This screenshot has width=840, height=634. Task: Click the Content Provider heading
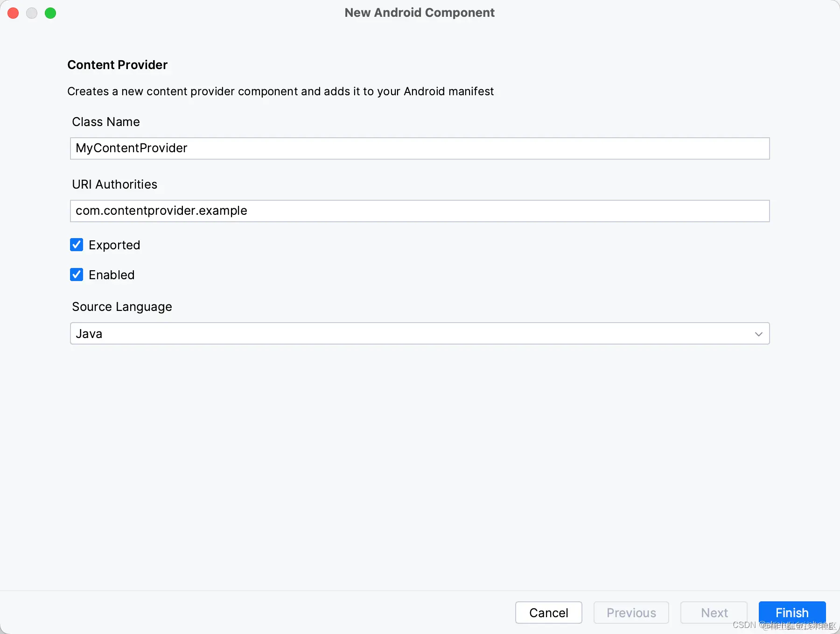click(x=117, y=65)
